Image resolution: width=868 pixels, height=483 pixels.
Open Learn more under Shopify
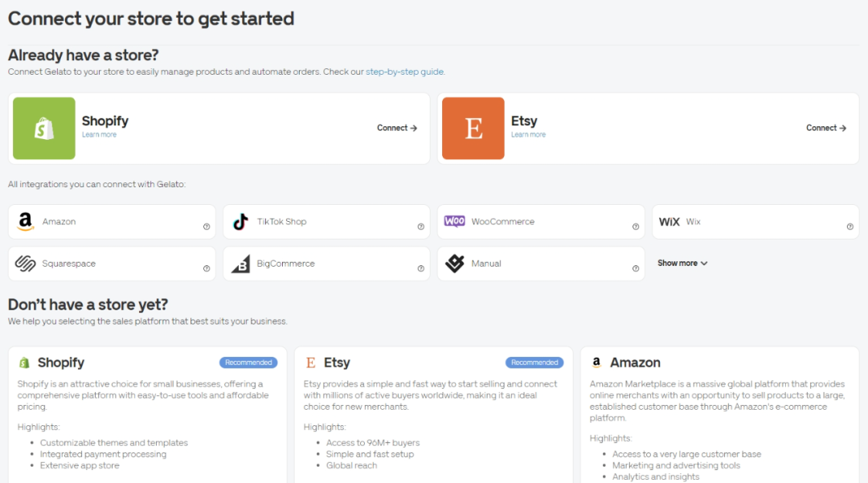pyautogui.click(x=99, y=135)
